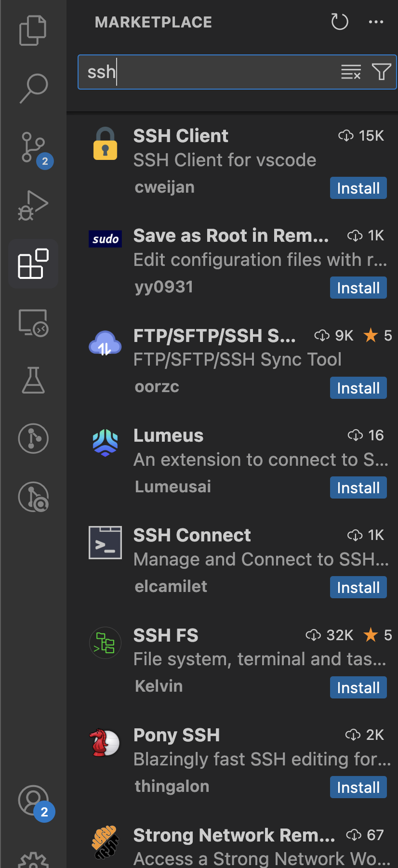Install the SSH FS extension
The height and width of the screenshot is (868, 398).
pos(358,687)
